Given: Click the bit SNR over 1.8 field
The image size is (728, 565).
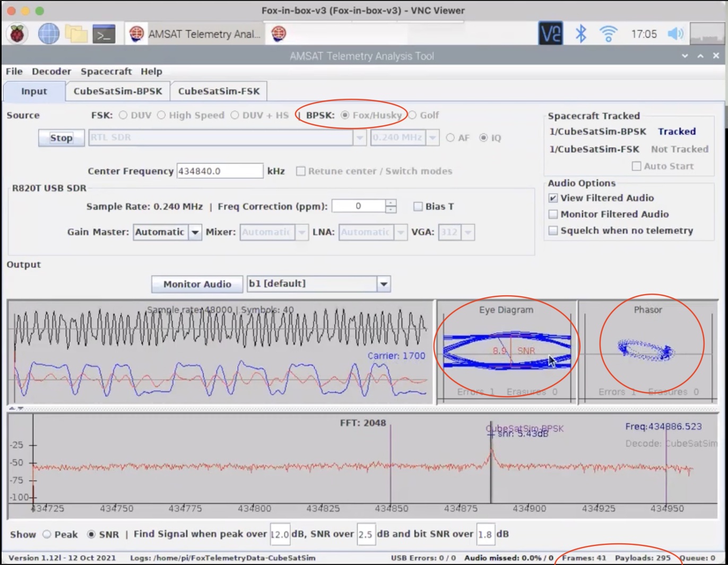Looking at the screenshot, I should coord(486,534).
